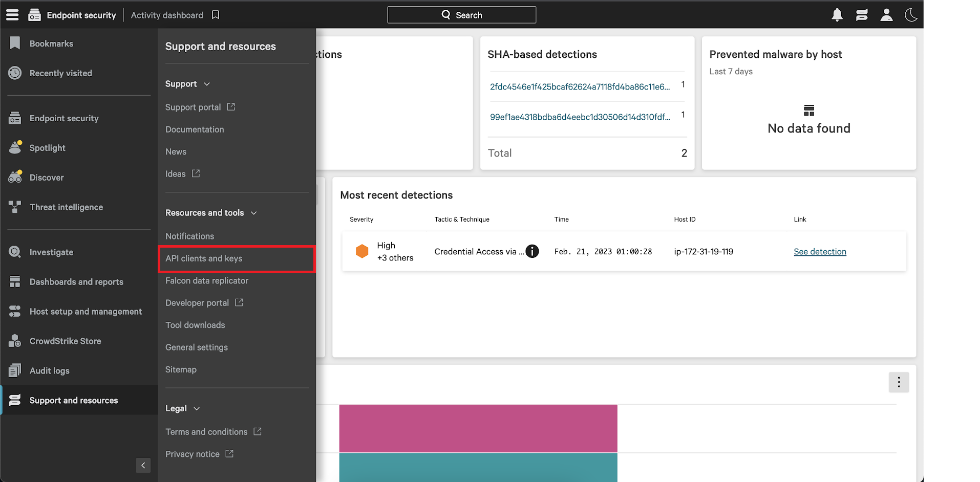Collapse the sidebar with the arrow toggle

tap(143, 466)
